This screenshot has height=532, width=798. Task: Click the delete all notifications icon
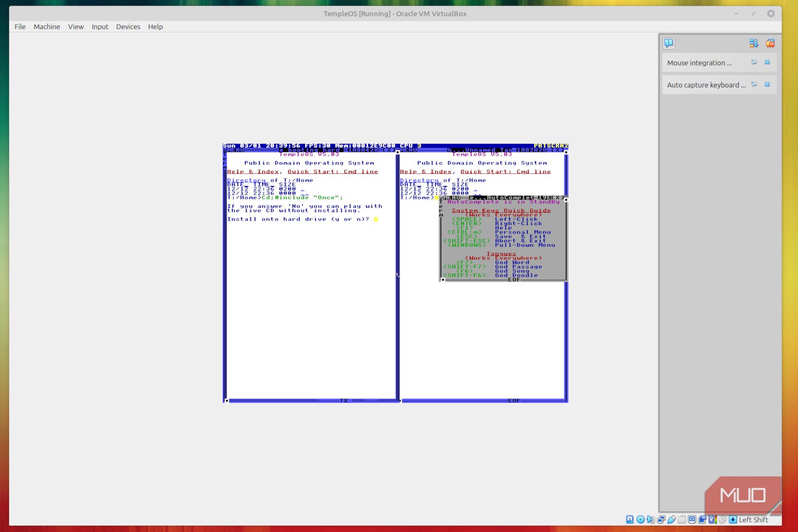(x=770, y=43)
